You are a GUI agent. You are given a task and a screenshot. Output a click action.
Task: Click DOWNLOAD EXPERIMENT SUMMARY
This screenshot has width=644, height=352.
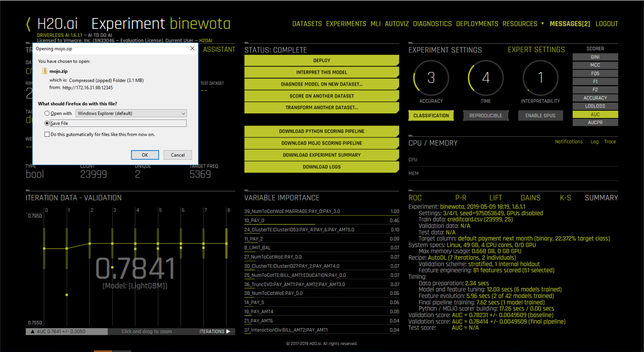[x=322, y=155]
